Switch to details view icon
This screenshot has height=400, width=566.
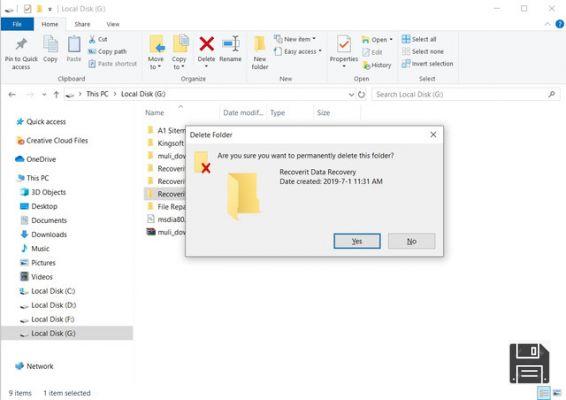(544, 393)
